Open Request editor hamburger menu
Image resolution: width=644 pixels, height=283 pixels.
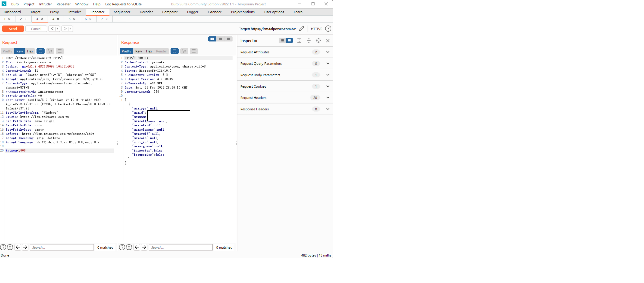point(60,51)
